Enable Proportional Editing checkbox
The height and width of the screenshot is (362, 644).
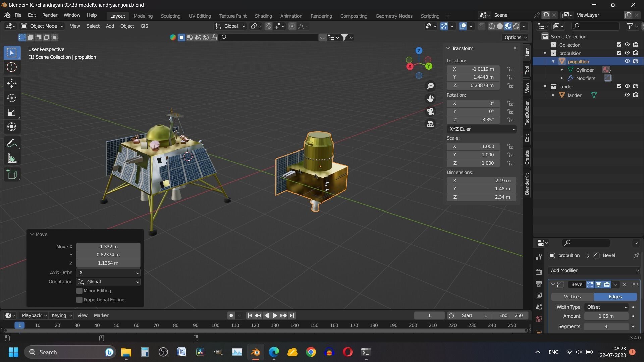coord(79,300)
